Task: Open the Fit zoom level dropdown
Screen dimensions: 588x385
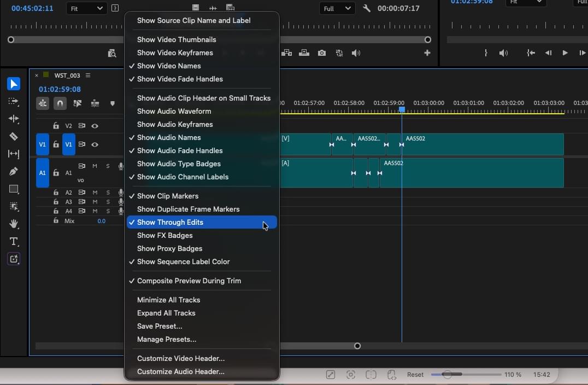Action: coord(86,8)
